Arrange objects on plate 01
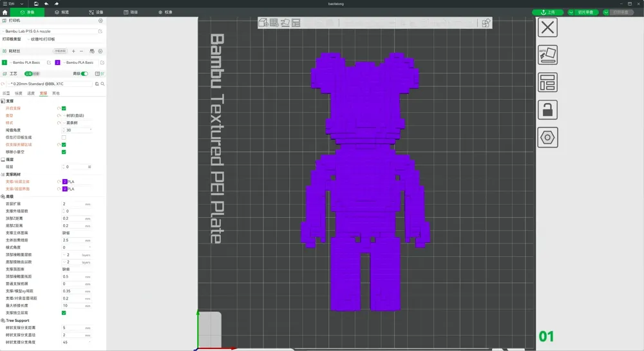This screenshot has width=644, height=351. 547,82
